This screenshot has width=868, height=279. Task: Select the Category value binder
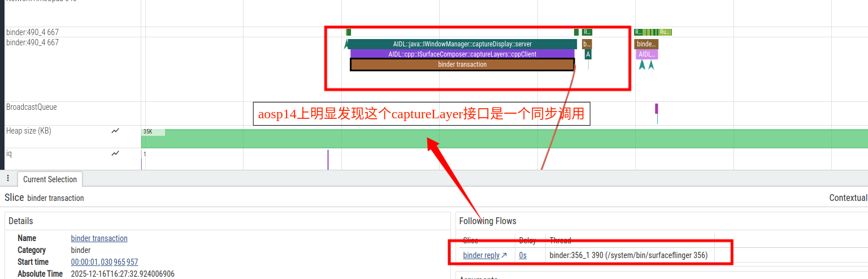pyautogui.click(x=81, y=250)
